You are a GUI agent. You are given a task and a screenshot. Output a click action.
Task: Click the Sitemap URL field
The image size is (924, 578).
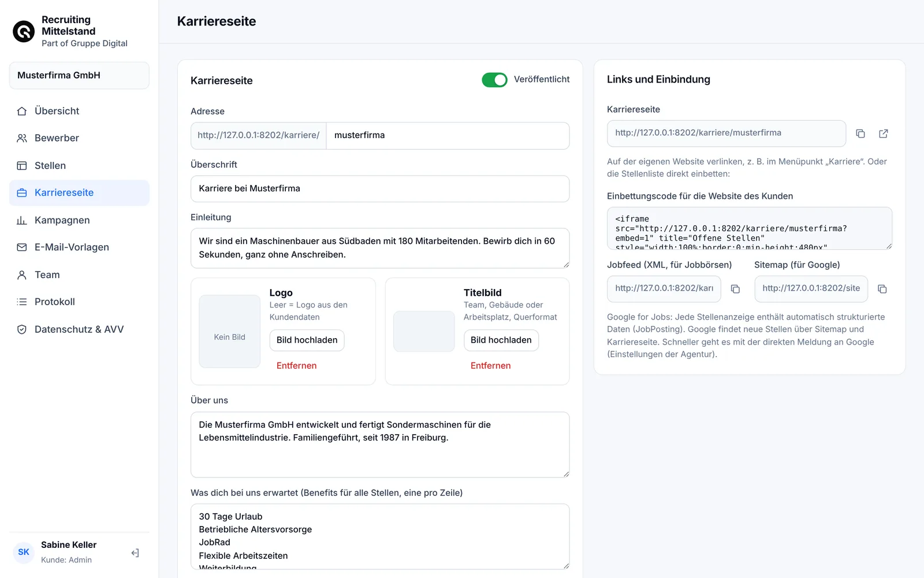coord(811,288)
